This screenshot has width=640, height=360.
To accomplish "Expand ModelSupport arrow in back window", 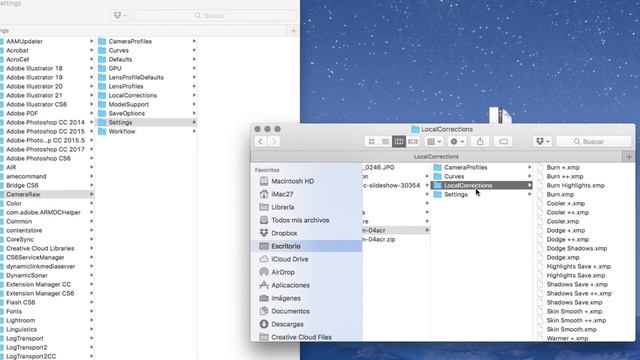I will pos(194,104).
